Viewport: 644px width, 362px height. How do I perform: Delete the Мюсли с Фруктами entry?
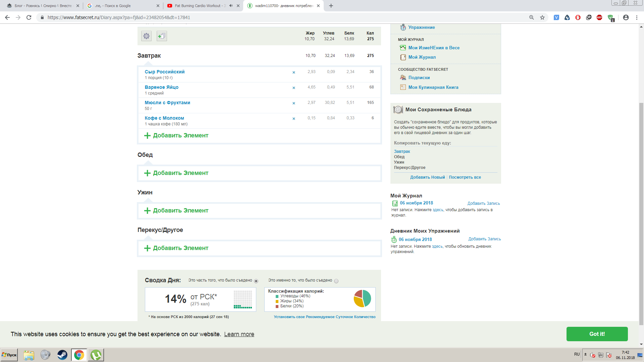[294, 103]
